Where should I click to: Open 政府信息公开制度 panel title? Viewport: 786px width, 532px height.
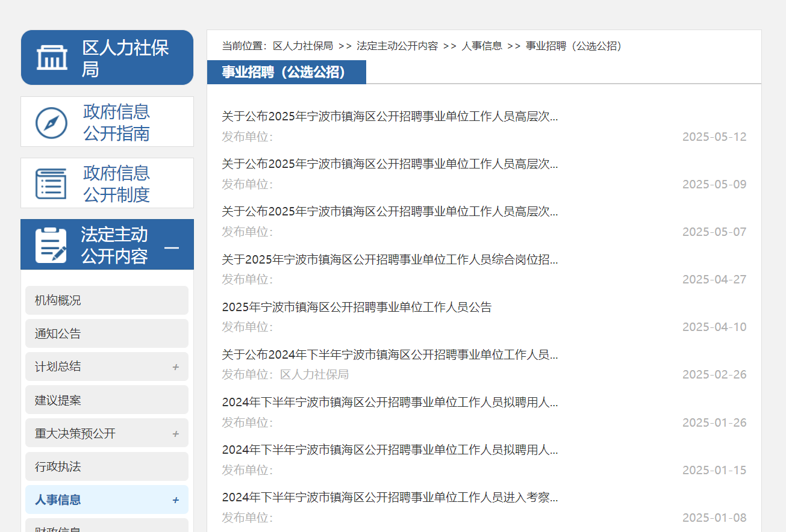pos(116,184)
